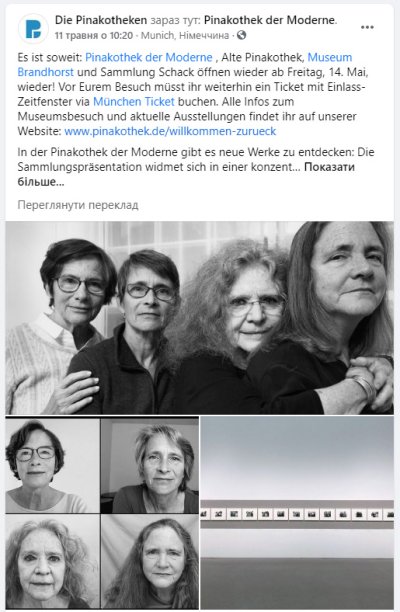Open www.pinakothek.de/willkommen-zurueck link

[x=170, y=131]
